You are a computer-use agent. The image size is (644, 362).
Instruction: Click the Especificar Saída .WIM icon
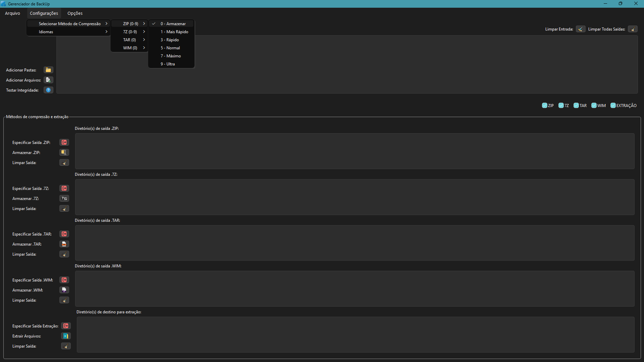pyautogui.click(x=64, y=280)
